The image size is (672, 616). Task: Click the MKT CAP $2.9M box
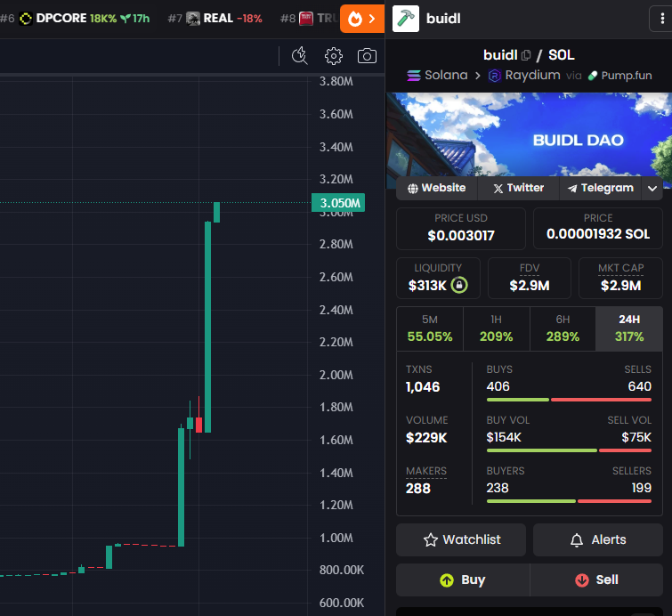pos(620,279)
